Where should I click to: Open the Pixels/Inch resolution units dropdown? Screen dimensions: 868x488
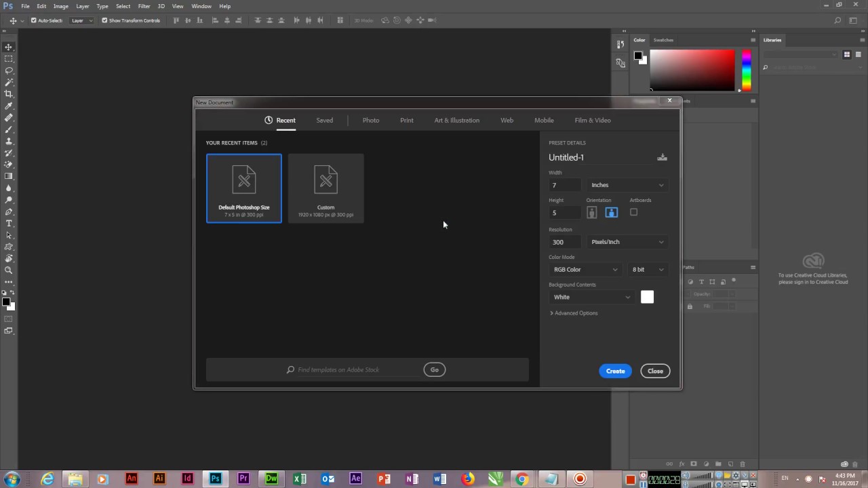click(x=627, y=242)
